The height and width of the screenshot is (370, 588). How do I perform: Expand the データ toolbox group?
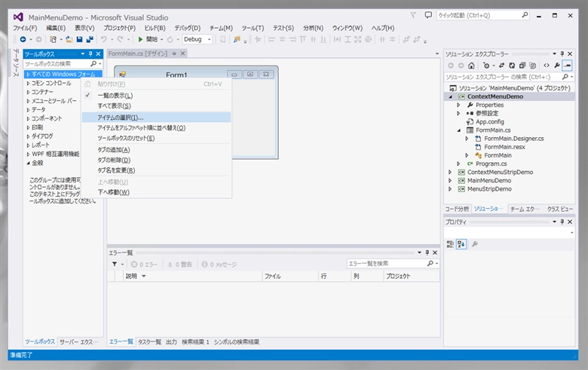click(x=28, y=110)
